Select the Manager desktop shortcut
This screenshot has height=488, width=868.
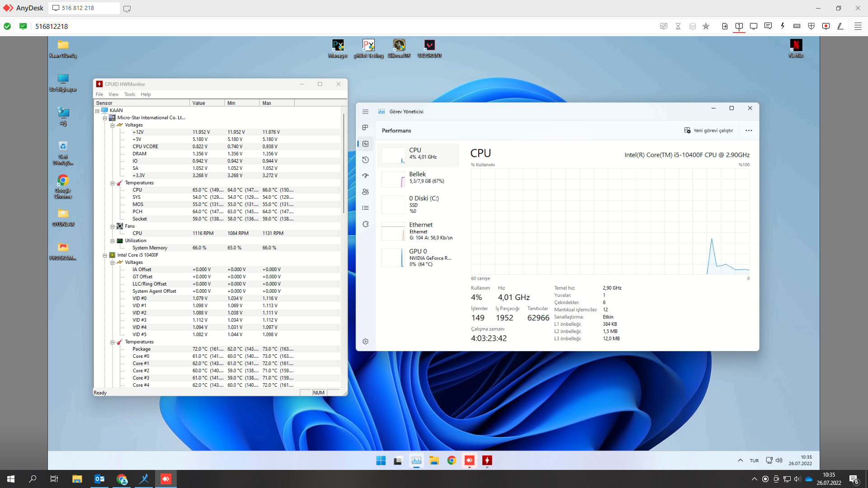[x=338, y=48]
